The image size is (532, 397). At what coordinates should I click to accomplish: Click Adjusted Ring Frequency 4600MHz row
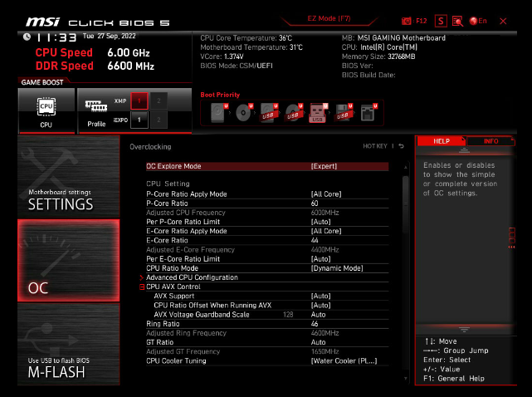click(x=267, y=333)
